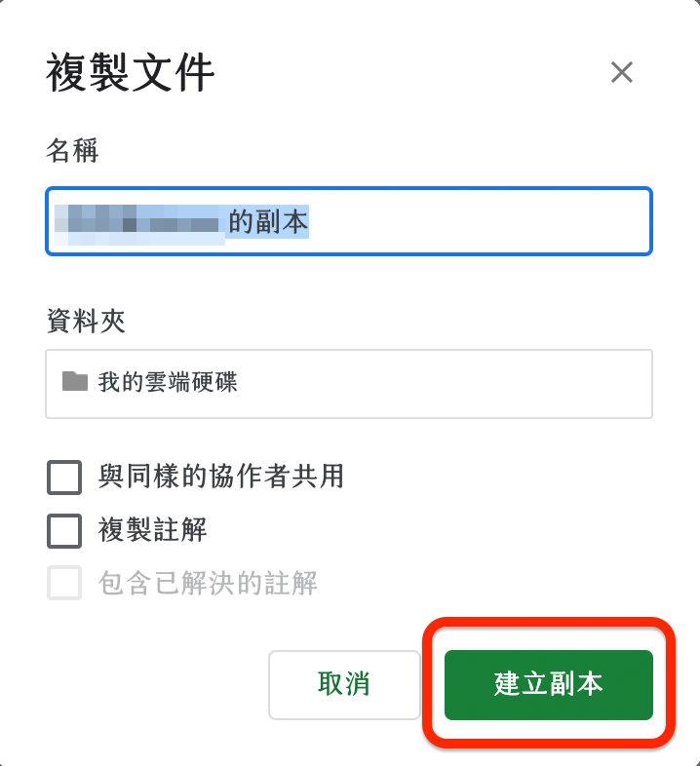Click the 複製文件 dialog title
This screenshot has height=766, width=700.
click(130, 74)
